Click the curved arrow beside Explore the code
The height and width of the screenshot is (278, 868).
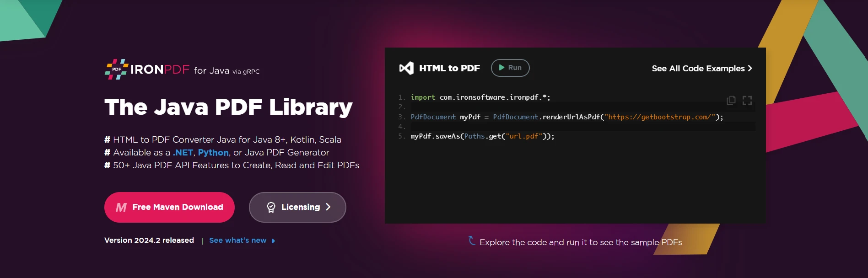coord(472,241)
